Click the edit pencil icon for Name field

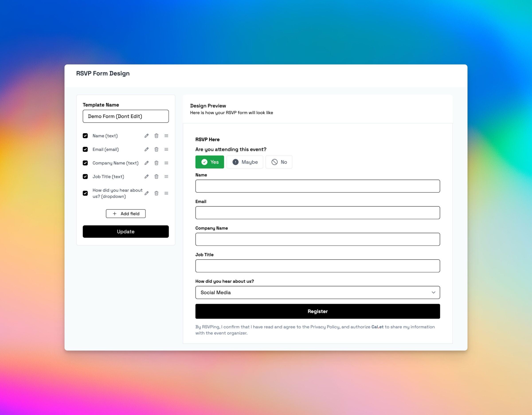click(147, 136)
